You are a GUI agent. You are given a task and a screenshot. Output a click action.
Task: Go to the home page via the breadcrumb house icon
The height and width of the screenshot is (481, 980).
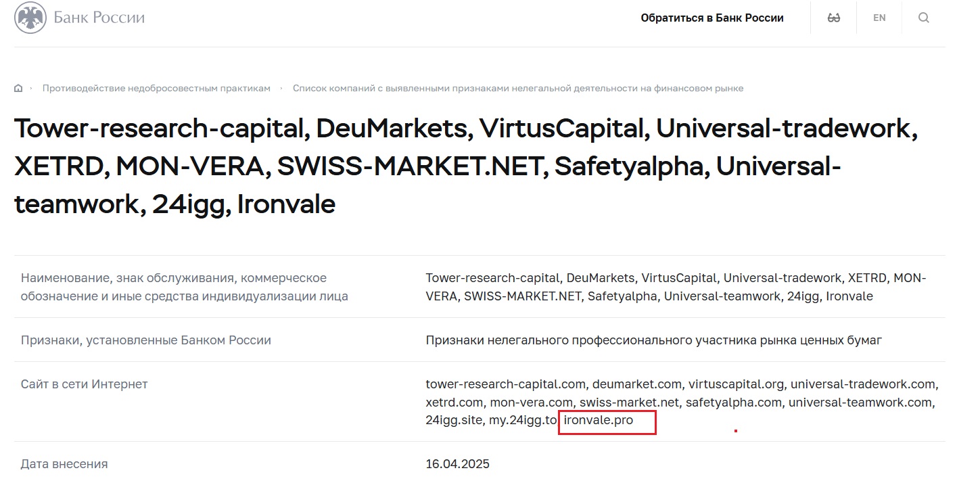(x=18, y=89)
